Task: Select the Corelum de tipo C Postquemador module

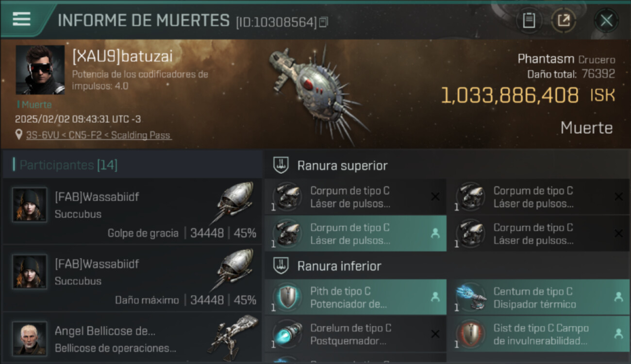Action: coord(355,334)
